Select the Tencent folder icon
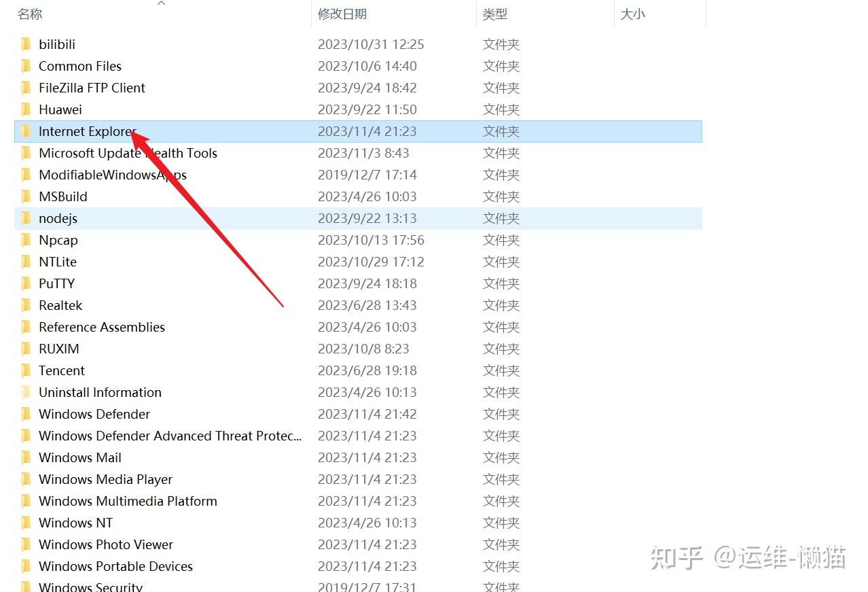Screen dimensions: 868x592 tap(25, 370)
